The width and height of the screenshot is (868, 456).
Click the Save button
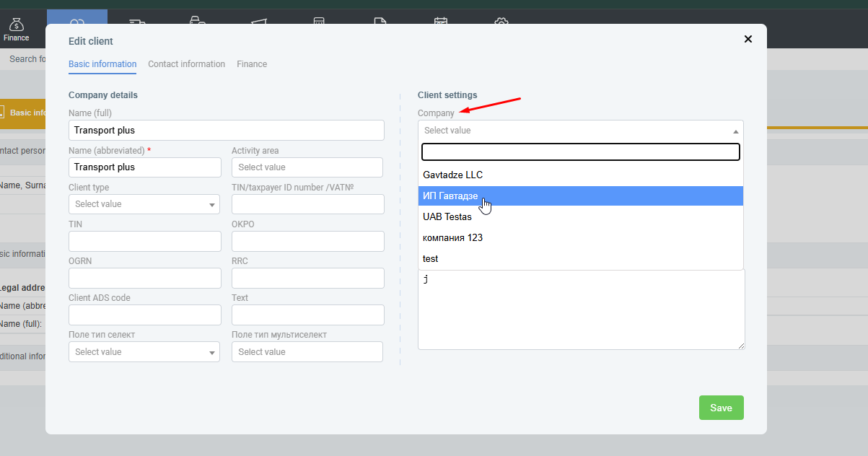click(x=721, y=408)
